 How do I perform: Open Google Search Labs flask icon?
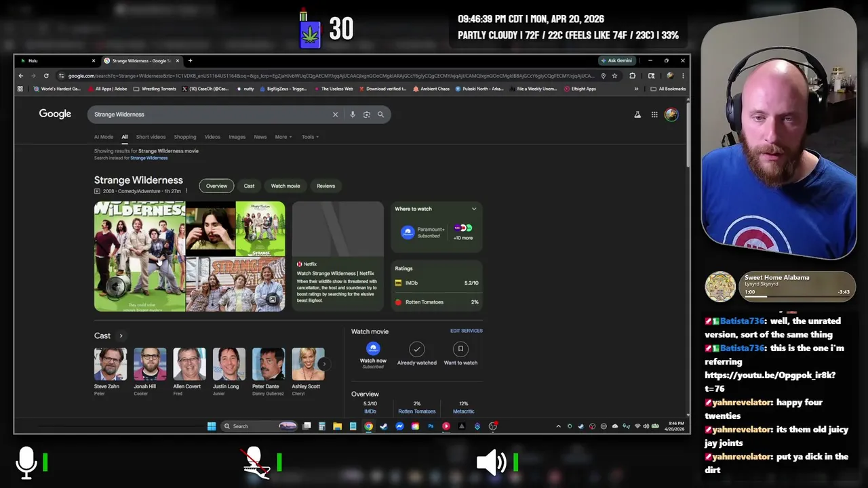tap(637, 115)
